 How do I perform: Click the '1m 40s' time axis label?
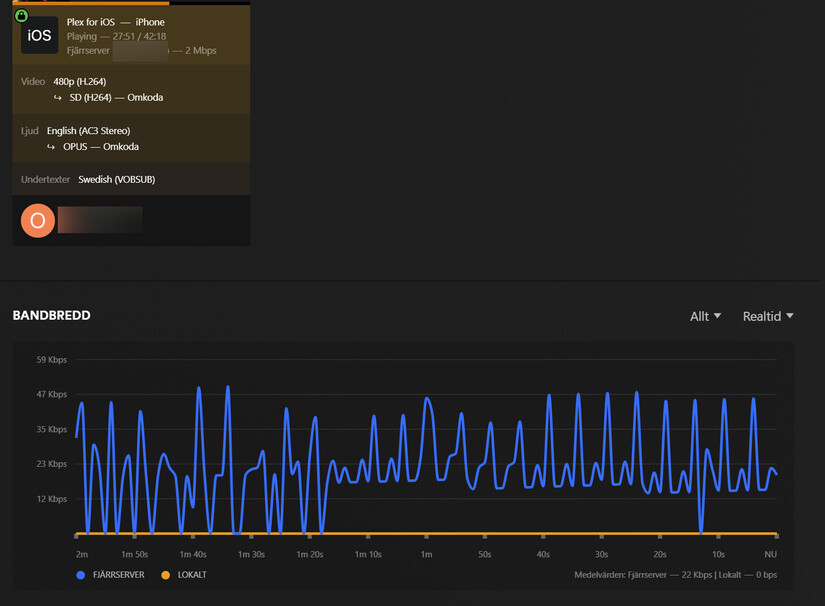pos(193,554)
